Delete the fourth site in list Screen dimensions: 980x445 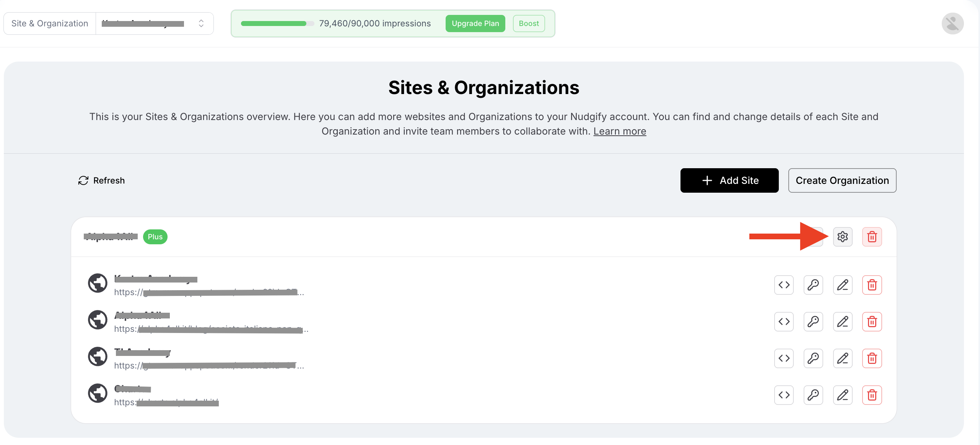(x=872, y=395)
